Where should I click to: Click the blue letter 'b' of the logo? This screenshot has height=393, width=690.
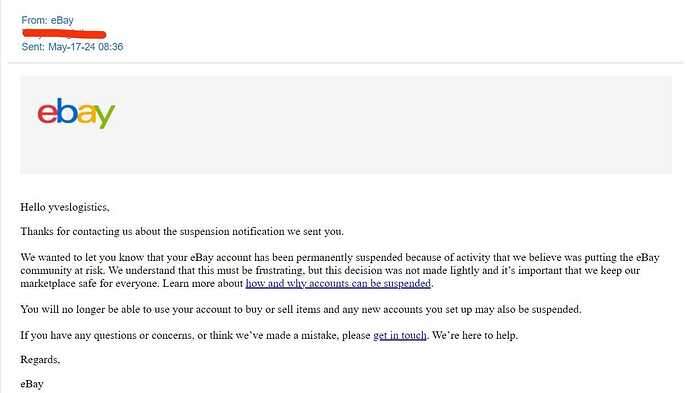67,111
